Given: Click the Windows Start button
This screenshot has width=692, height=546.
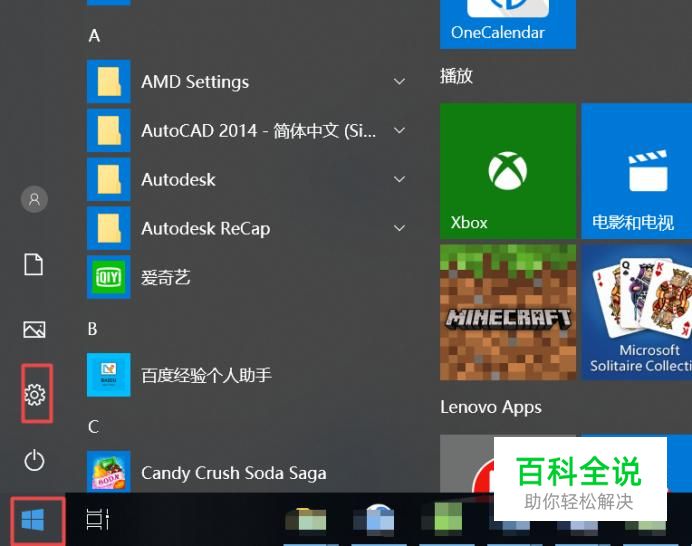Looking at the screenshot, I should point(33,520).
